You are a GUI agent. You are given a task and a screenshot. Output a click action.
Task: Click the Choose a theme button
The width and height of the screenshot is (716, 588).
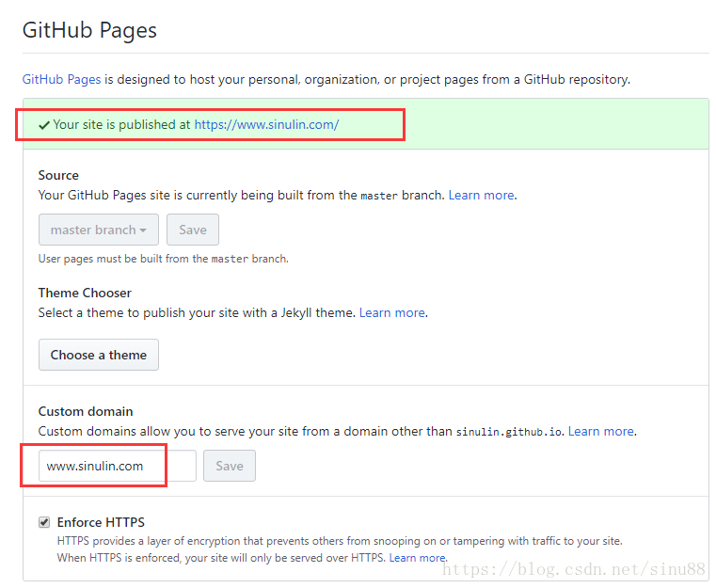(99, 355)
